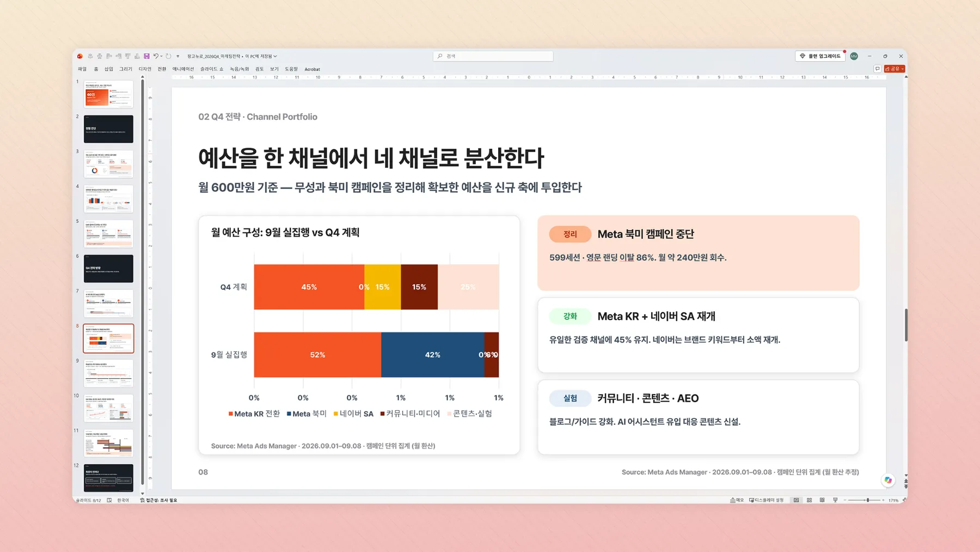Switch to Reading view icon
This screenshot has height=552, width=980.
point(822,500)
